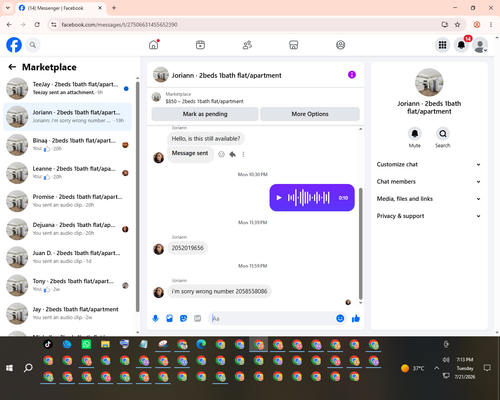Open Jay conversation in chat list
The width and height of the screenshot is (500, 400).
pyautogui.click(x=67, y=313)
